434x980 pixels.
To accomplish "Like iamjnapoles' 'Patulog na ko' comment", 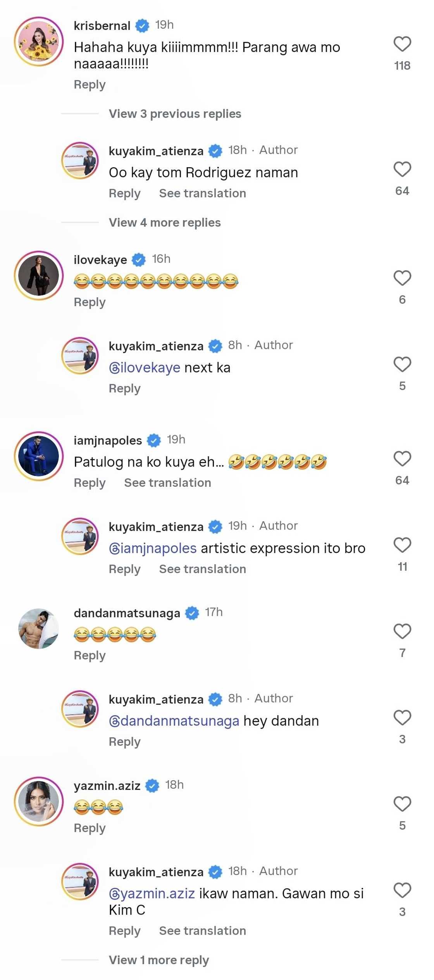I will (402, 459).
